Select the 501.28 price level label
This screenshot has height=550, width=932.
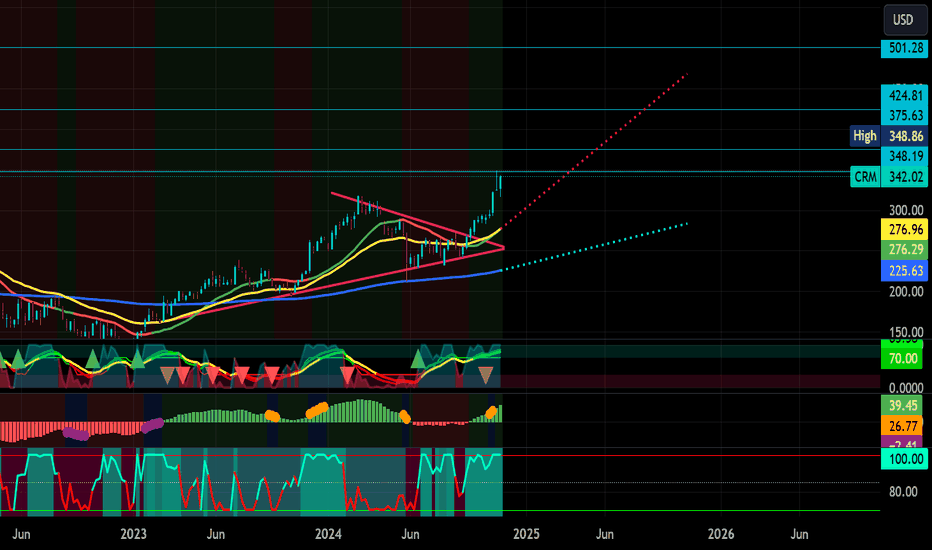(x=904, y=48)
